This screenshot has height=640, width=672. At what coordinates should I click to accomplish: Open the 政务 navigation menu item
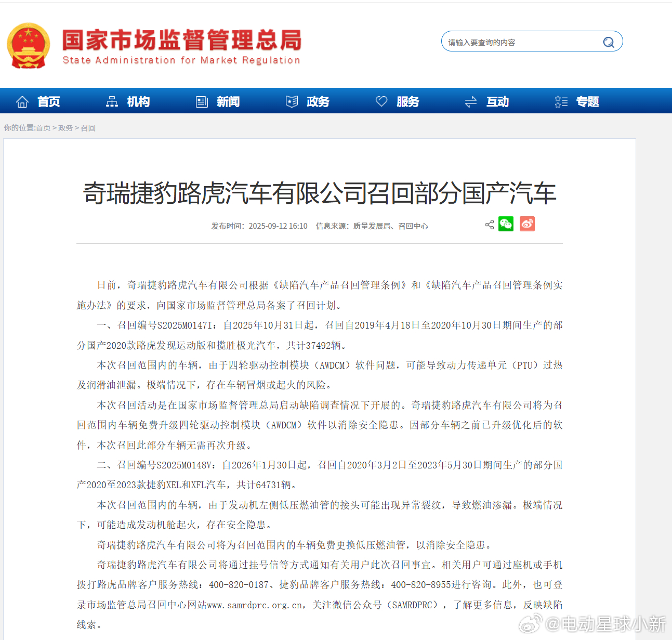(x=318, y=102)
